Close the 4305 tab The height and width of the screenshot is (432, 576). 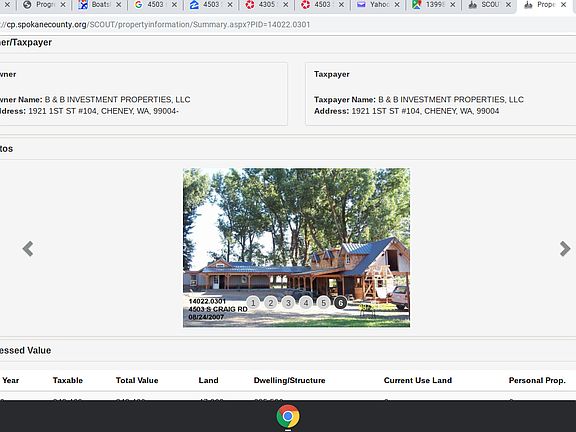click(285, 5)
